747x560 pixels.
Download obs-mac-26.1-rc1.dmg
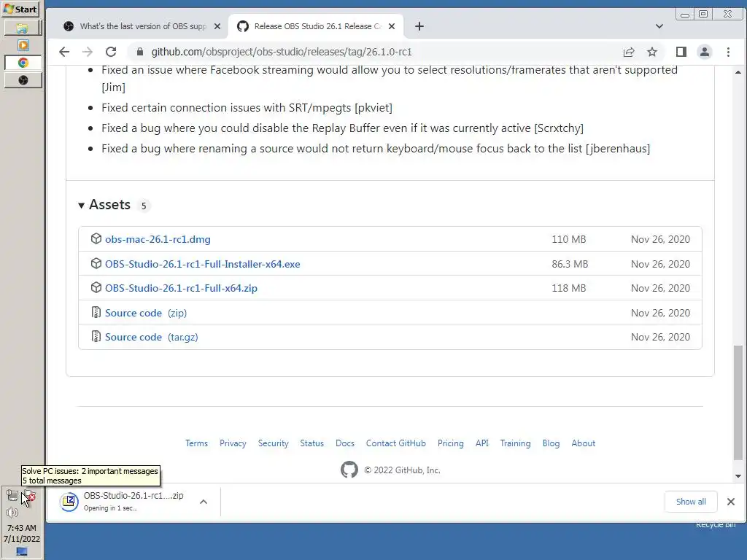click(x=158, y=239)
